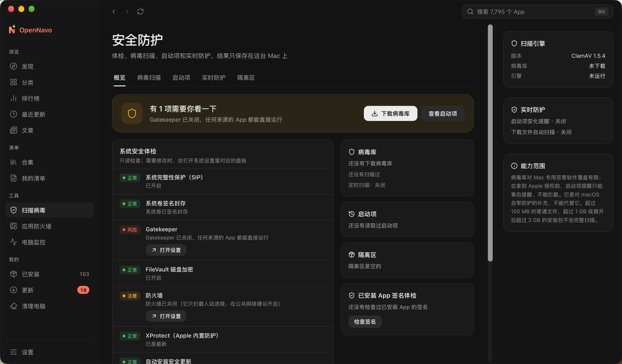The width and height of the screenshot is (622, 364).
Task: Select 扫描病毒 in the sidebar
Action: coord(49,210)
